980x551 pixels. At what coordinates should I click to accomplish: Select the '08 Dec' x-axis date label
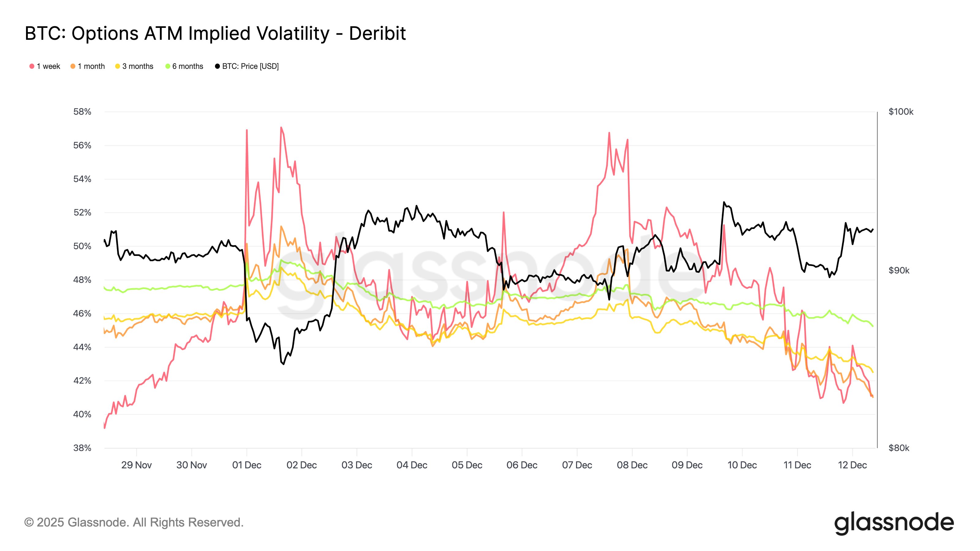click(632, 465)
